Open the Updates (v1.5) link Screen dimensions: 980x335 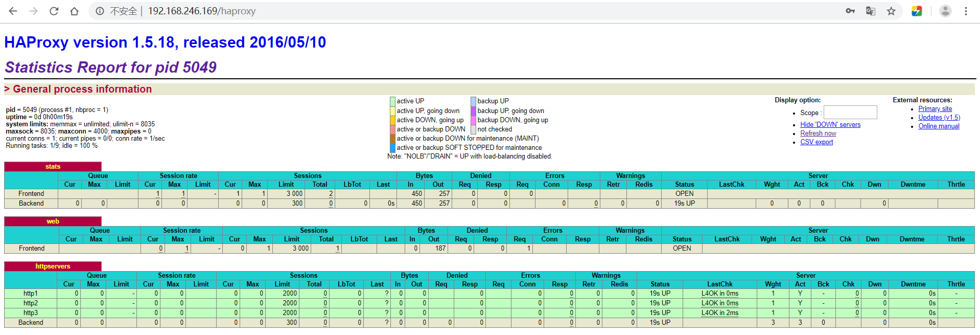pyautogui.click(x=939, y=117)
